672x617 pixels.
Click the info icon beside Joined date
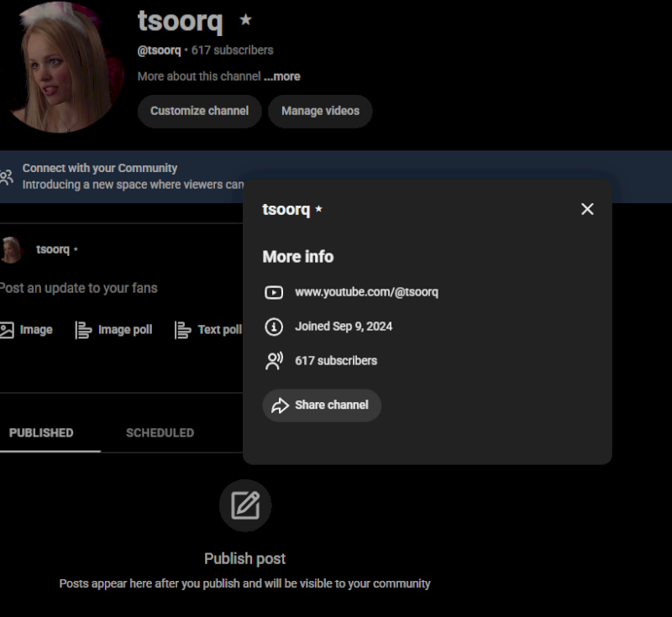(274, 327)
